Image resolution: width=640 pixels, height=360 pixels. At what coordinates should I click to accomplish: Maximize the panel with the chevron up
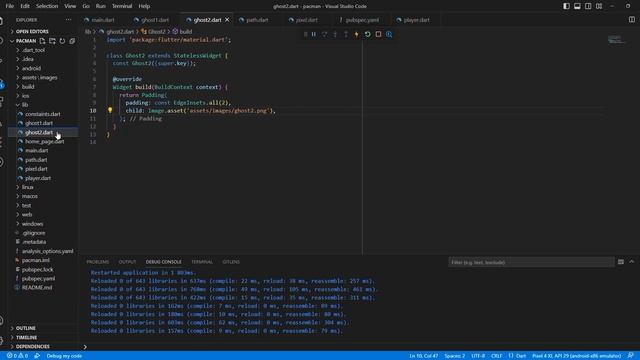coord(631,262)
